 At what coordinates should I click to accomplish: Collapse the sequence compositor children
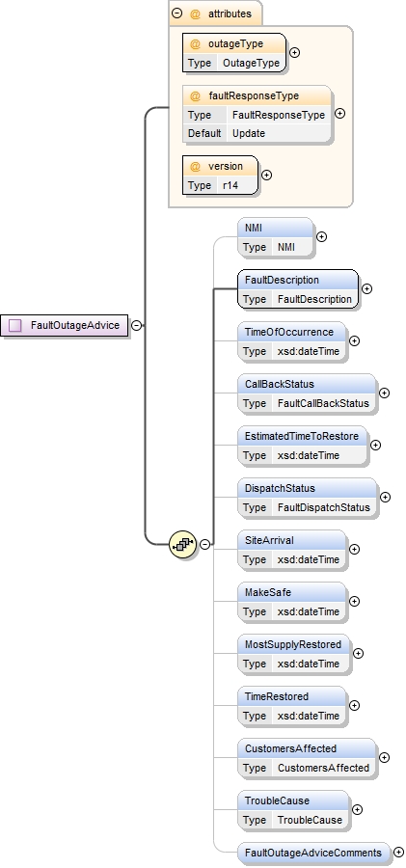[x=205, y=544]
